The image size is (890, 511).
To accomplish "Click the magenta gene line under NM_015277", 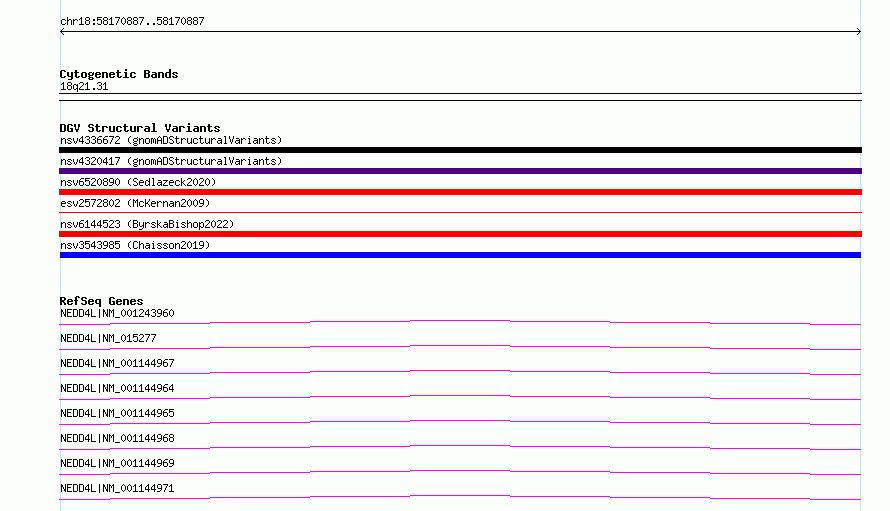I will click(460, 347).
